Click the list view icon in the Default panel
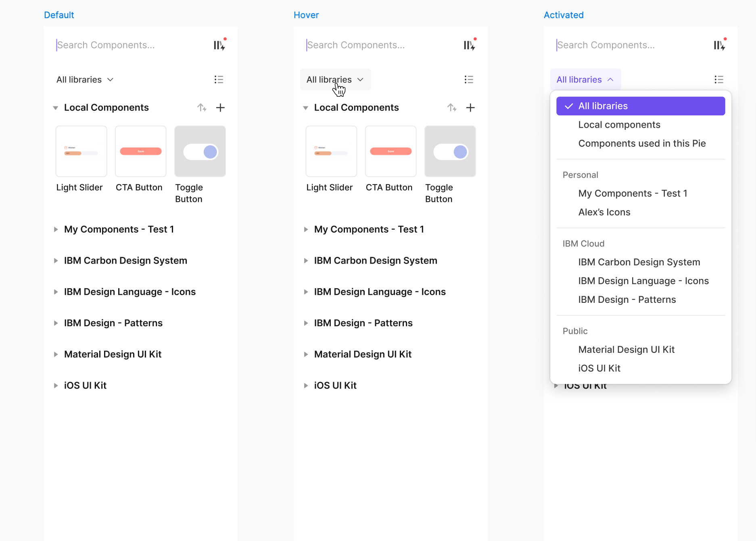 tap(219, 79)
